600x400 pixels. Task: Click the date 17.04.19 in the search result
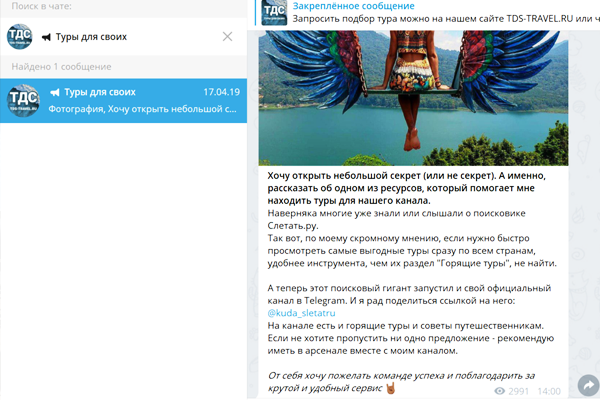tap(222, 92)
